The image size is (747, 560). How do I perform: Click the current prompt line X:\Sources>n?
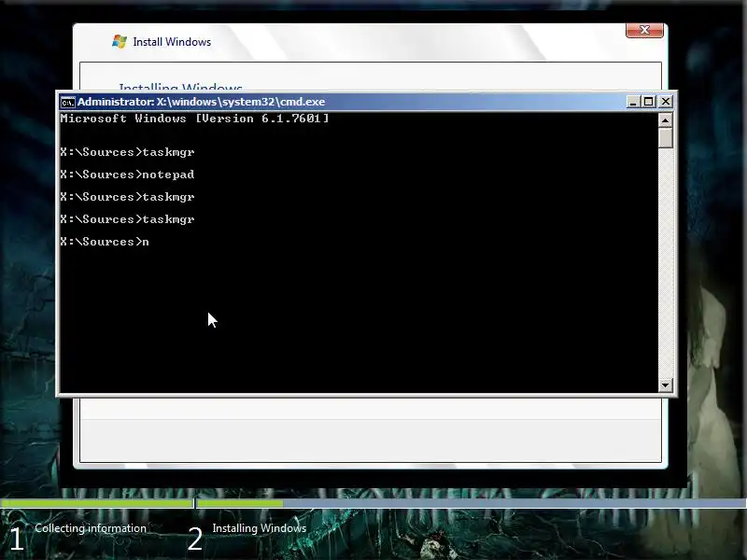click(x=105, y=242)
